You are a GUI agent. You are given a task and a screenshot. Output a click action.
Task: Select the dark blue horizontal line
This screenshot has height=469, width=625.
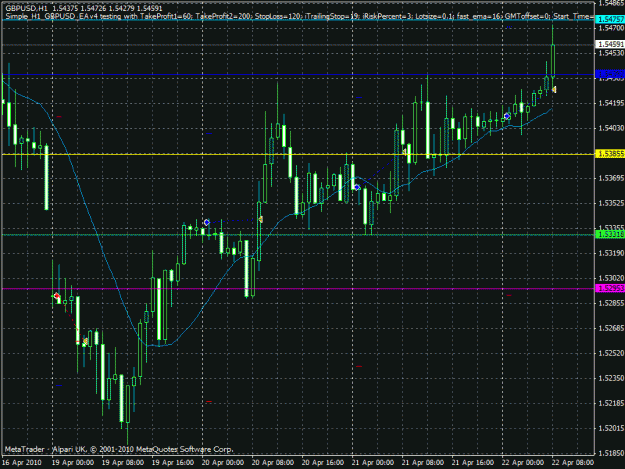click(x=298, y=75)
